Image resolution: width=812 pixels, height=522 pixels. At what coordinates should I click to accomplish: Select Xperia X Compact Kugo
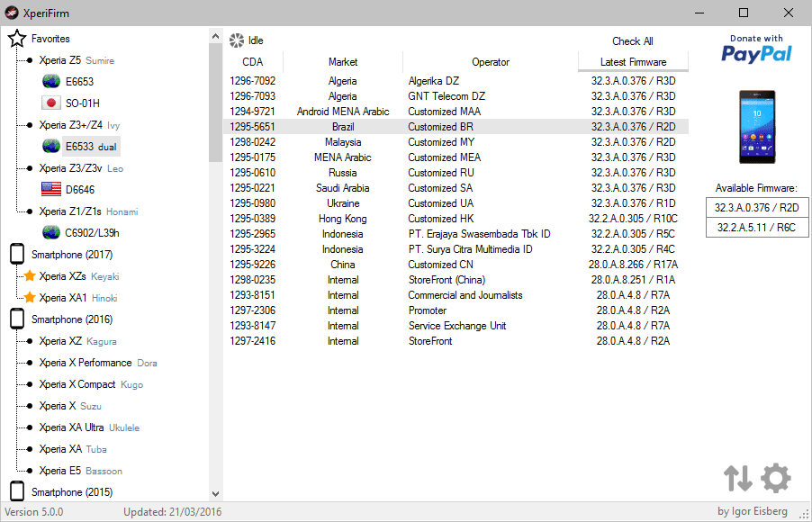[x=91, y=384]
